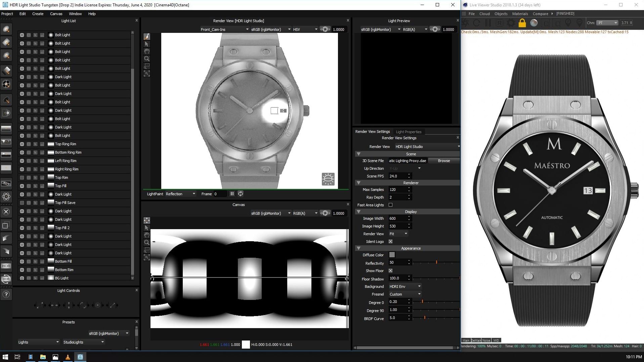The height and width of the screenshot is (362, 644).
Task: Click the atom-shaped icon in left toolbar
Action: [x=6, y=197]
